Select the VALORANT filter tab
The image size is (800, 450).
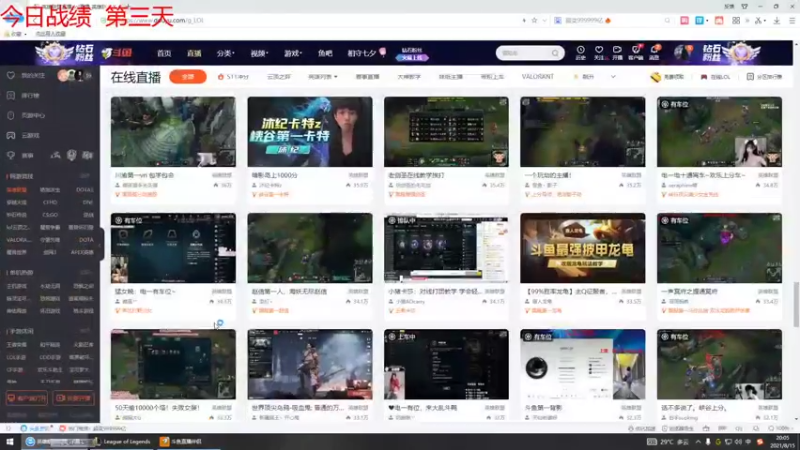(537, 77)
